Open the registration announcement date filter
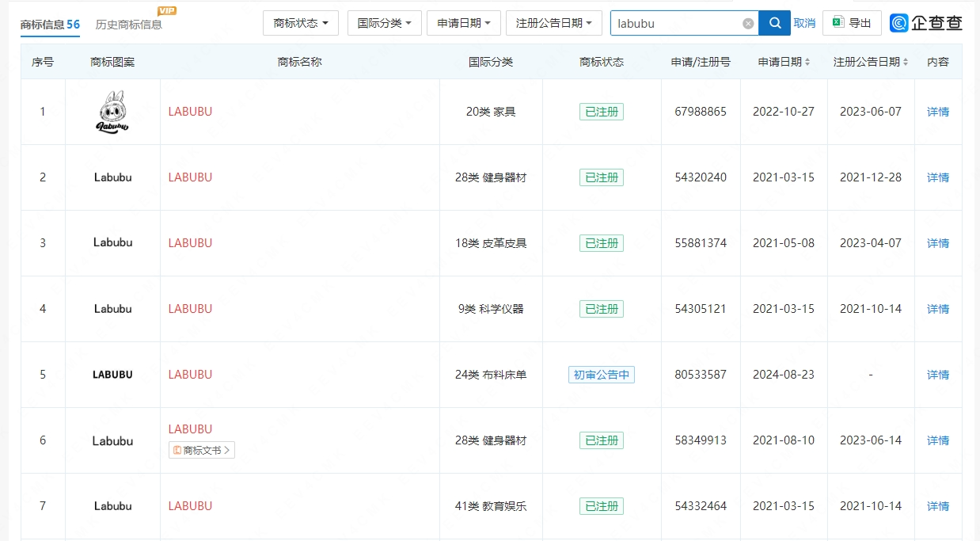The width and height of the screenshot is (980, 541). (553, 23)
